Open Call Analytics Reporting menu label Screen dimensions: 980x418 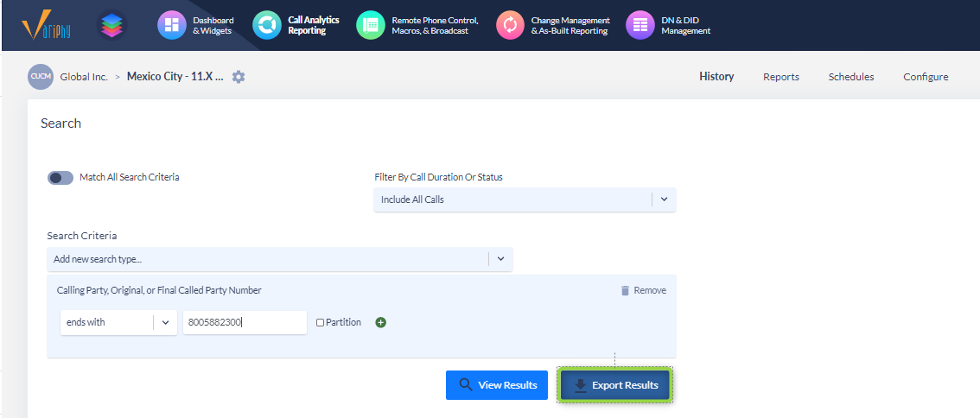pos(314,25)
